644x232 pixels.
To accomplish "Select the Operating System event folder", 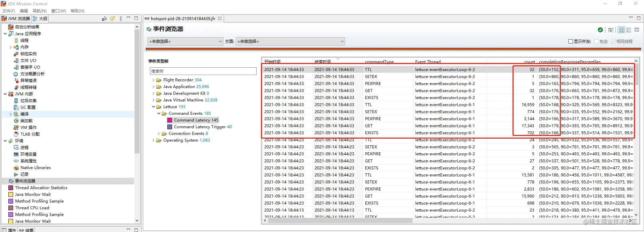I will [183, 140].
